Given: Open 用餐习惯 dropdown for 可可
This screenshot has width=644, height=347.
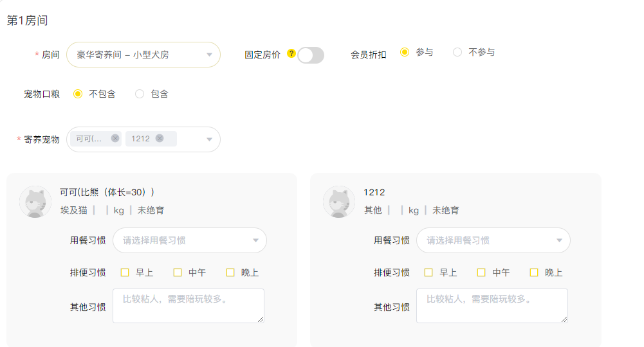Looking at the screenshot, I should (x=190, y=240).
